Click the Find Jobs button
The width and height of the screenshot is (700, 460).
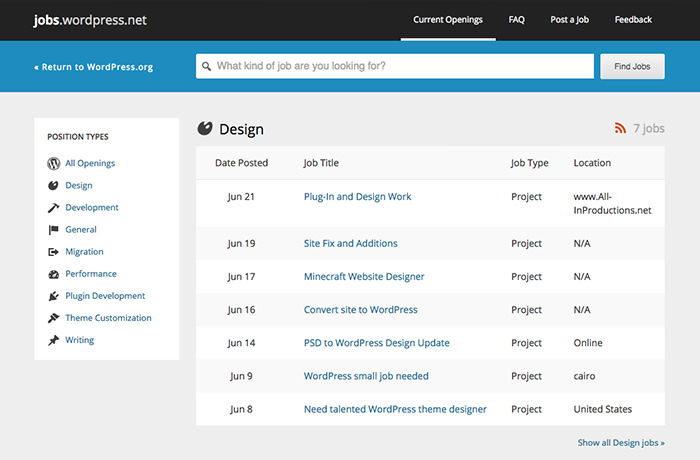632,66
